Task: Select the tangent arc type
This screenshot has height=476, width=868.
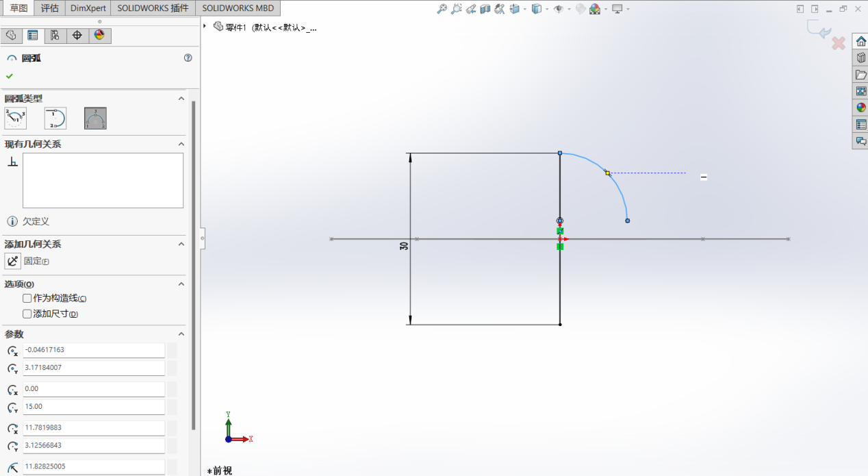Action: (x=55, y=118)
